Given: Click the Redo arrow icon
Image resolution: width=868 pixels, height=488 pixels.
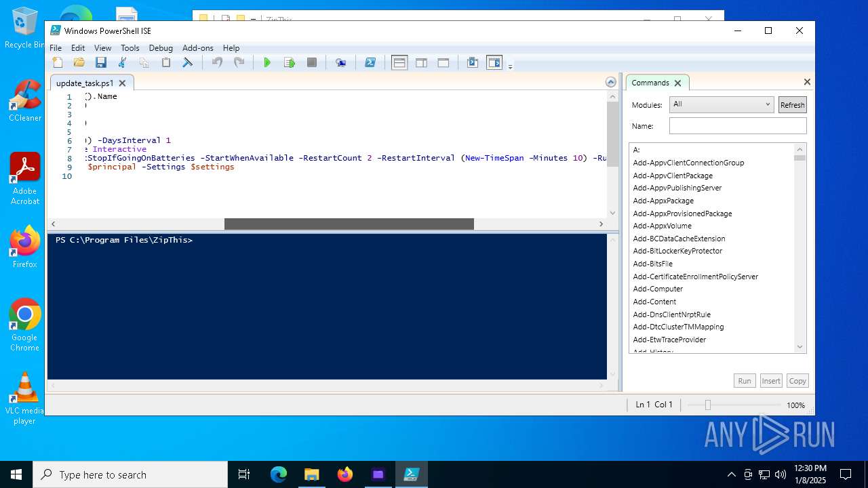Looking at the screenshot, I should point(239,62).
